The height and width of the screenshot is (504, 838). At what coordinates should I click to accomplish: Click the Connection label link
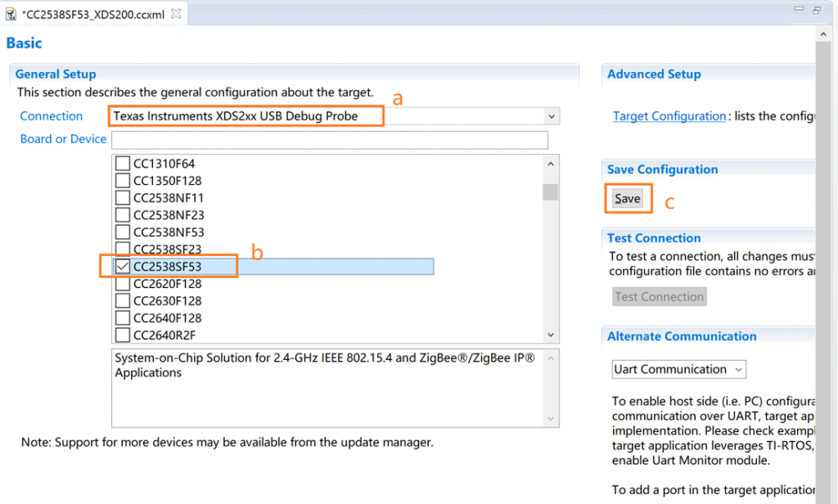click(x=52, y=116)
